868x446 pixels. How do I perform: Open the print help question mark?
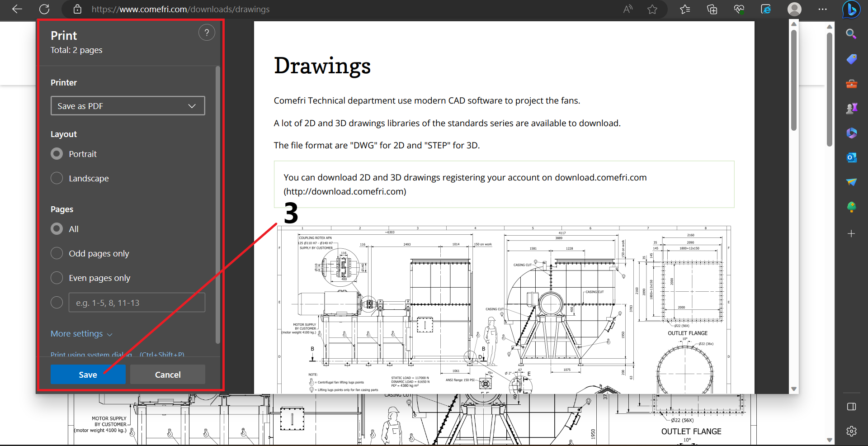point(207,32)
